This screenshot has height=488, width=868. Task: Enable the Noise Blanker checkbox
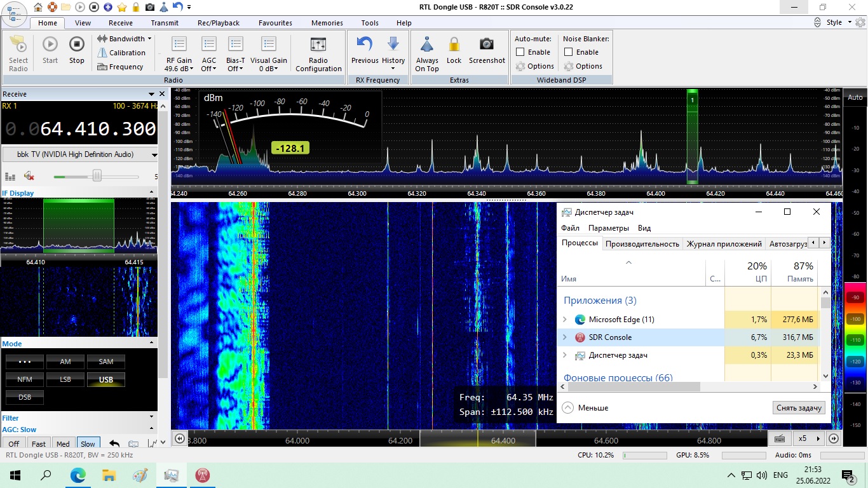tap(569, 52)
